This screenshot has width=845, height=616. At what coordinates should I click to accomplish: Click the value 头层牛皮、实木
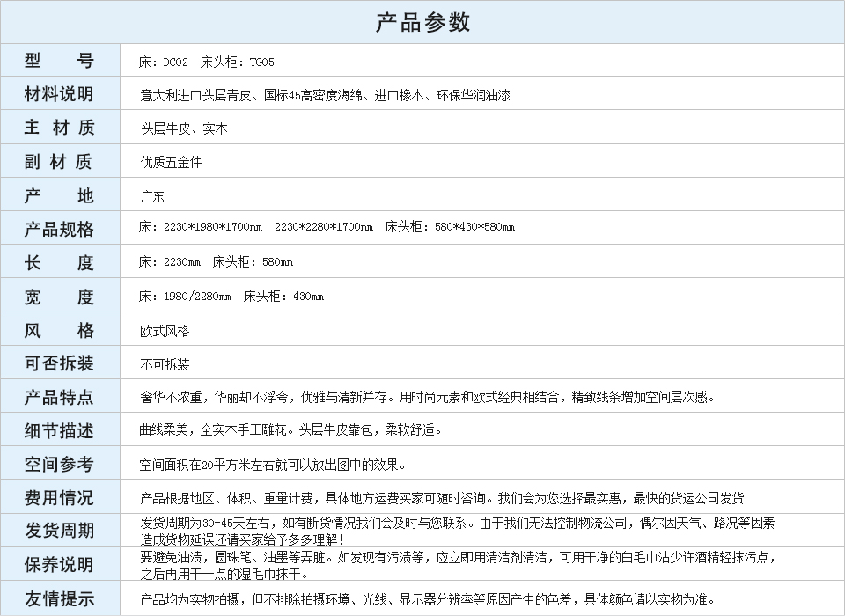pyautogui.click(x=184, y=128)
